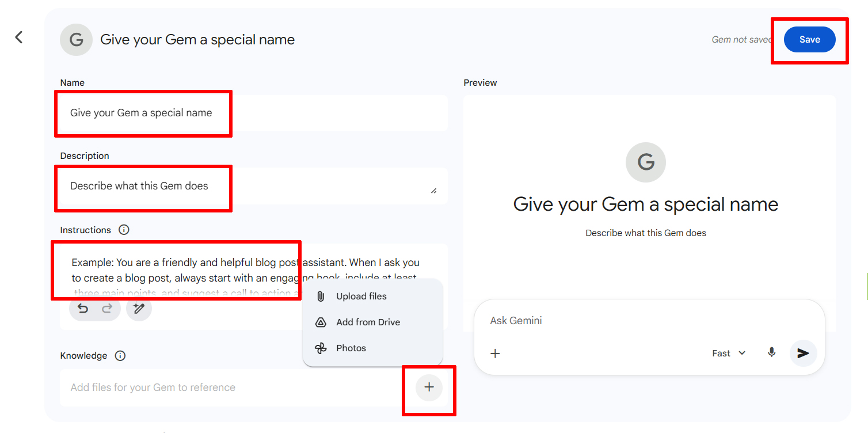The width and height of the screenshot is (868, 433).
Task: Choose Add from Drive option
Action: click(x=368, y=322)
